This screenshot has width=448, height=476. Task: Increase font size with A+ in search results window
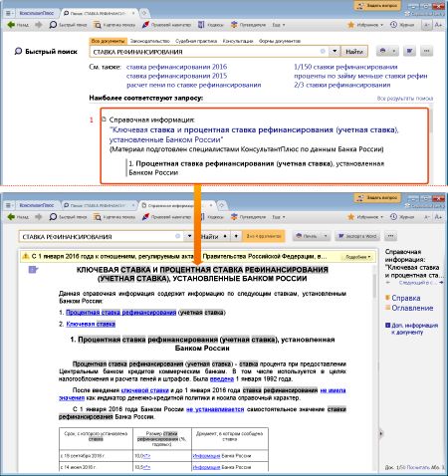pyautogui.click(x=438, y=25)
